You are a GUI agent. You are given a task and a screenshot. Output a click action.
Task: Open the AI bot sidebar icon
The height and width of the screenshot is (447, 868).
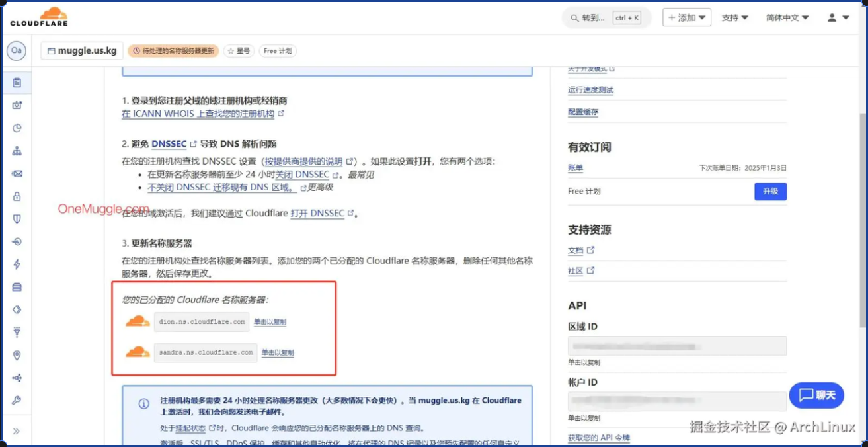[17, 105]
